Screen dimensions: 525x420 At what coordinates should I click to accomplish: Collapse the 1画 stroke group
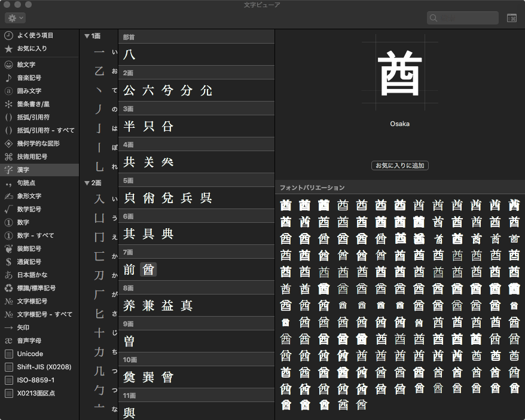pos(87,36)
